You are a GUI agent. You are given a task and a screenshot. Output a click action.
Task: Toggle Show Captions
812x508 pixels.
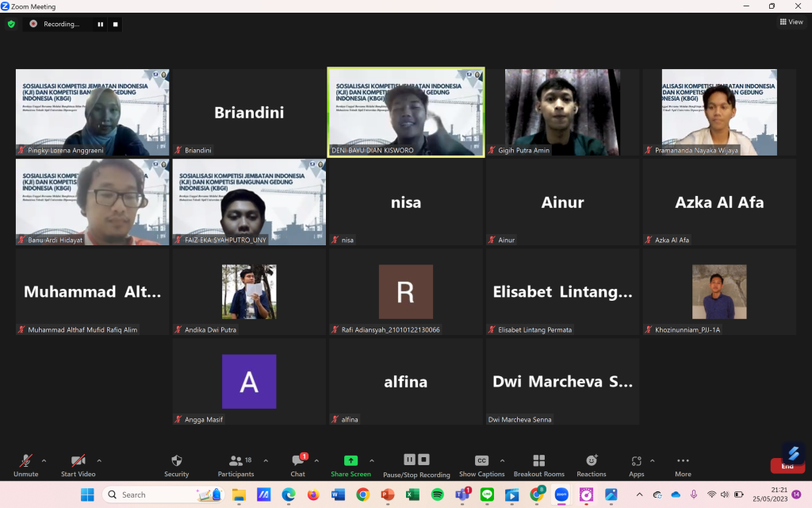(x=481, y=464)
